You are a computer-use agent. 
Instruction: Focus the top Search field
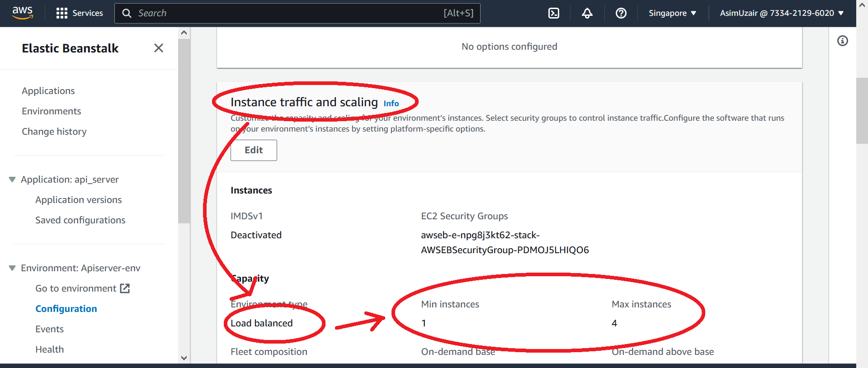(297, 13)
